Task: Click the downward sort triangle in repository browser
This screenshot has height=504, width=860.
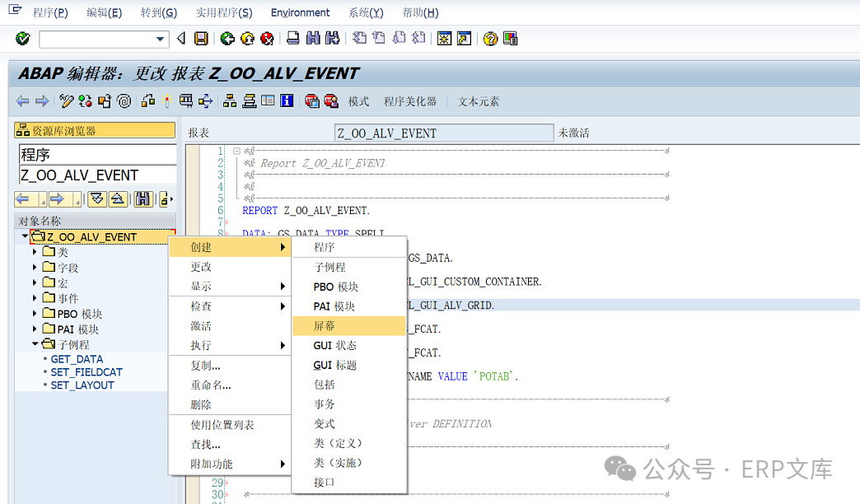Action: click(x=96, y=198)
